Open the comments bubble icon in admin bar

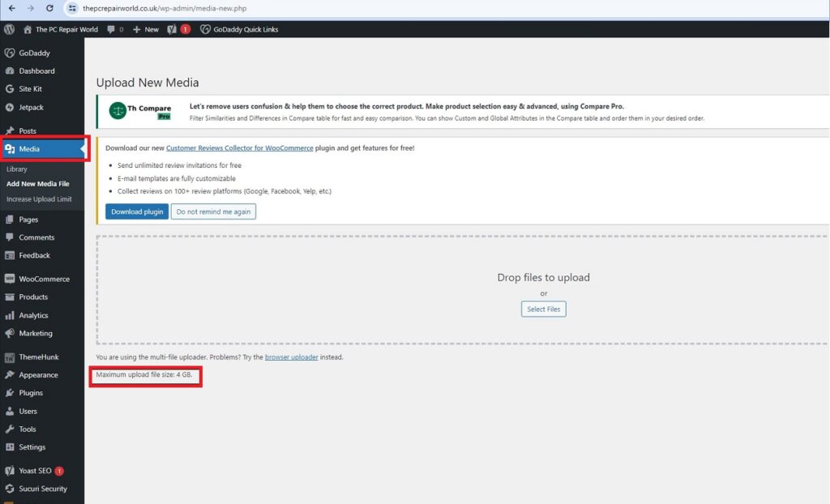[x=111, y=29]
